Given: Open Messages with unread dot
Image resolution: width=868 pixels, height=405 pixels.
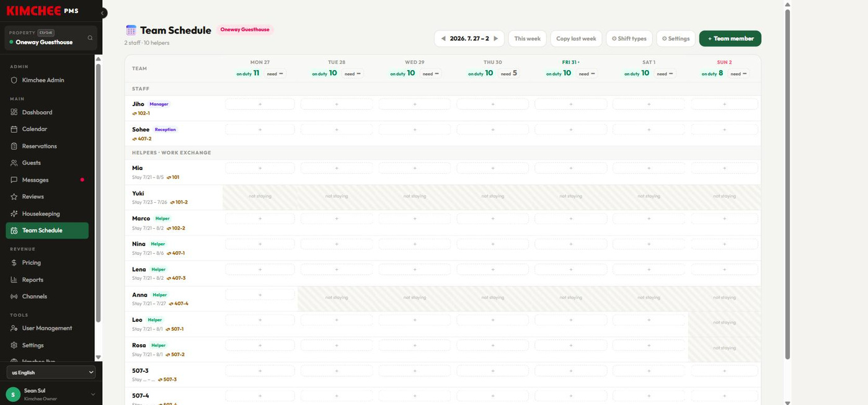Looking at the screenshot, I should coord(47,180).
